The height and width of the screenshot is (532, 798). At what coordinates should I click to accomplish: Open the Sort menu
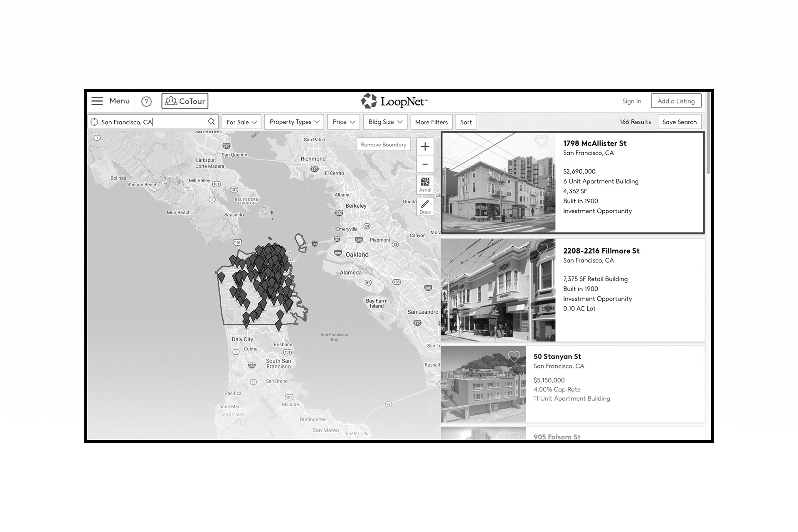pyautogui.click(x=466, y=122)
